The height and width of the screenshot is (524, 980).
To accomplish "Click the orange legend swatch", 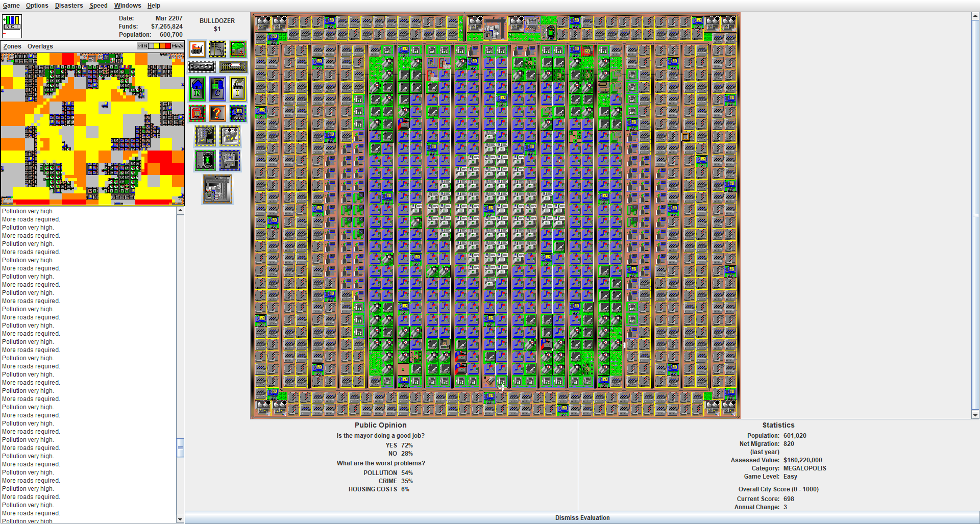I will coord(162,46).
